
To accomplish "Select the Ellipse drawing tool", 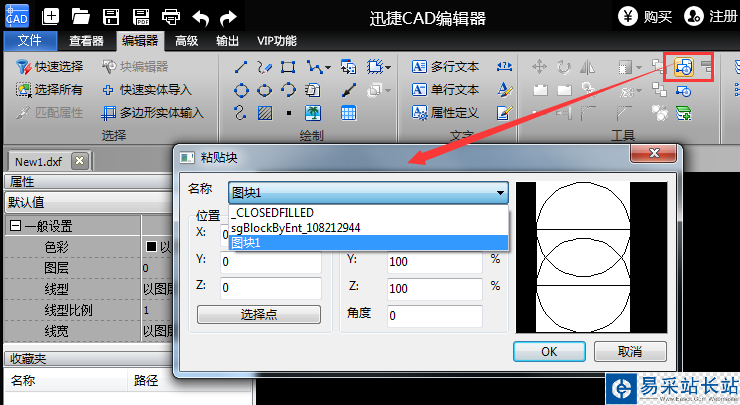I will coord(264,90).
